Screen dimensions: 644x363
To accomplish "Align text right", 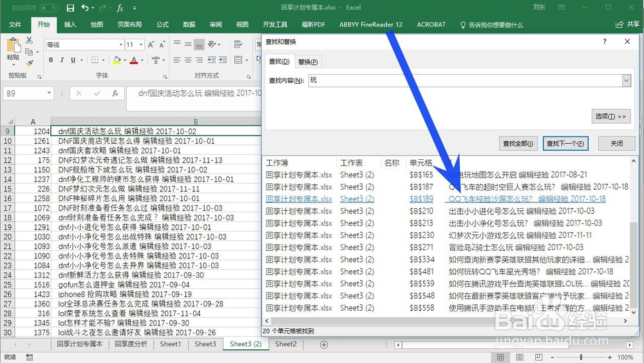I will (199, 60).
